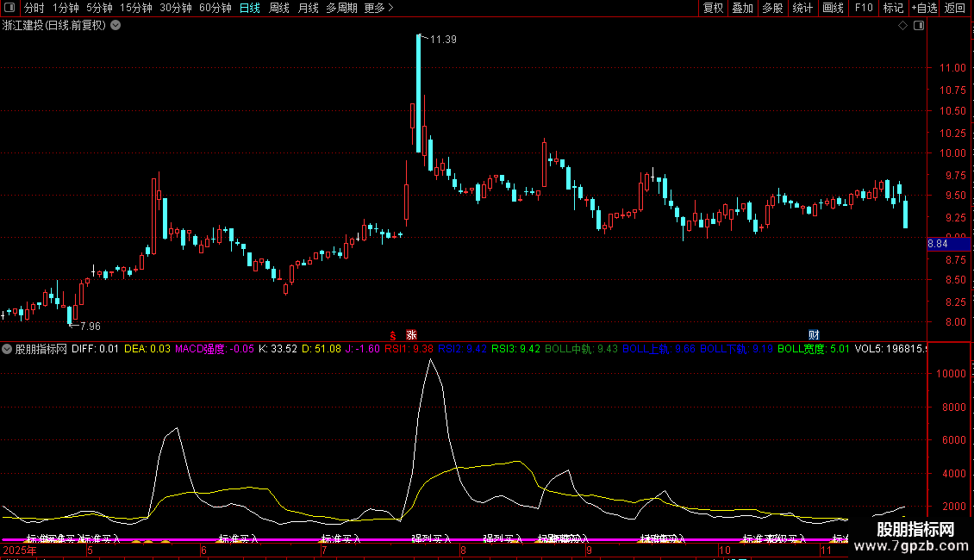The image size is (974, 560).
Task: Click the RSI2: 9.42 value
Action: pyautogui.click(x=462, y=349)
